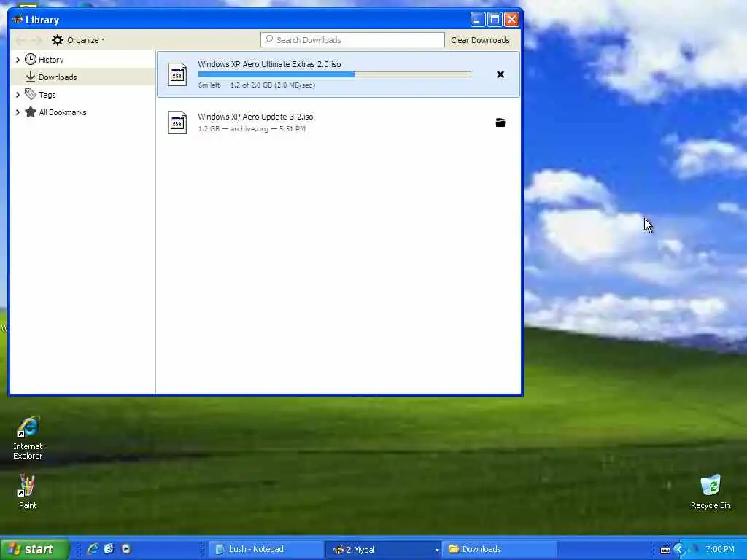Select the Paint desktop shortcut

click(28, 492)
